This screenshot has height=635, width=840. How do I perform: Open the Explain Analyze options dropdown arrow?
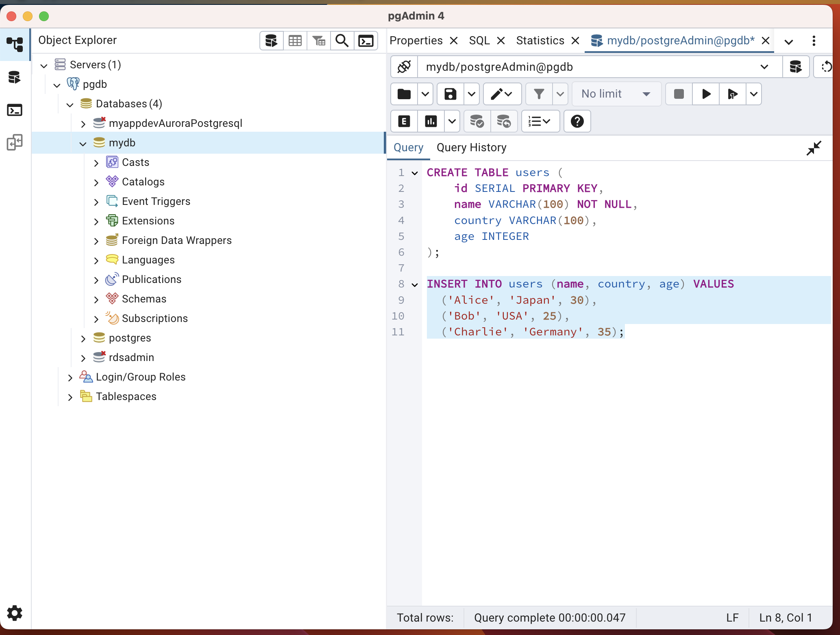[452, 121]
